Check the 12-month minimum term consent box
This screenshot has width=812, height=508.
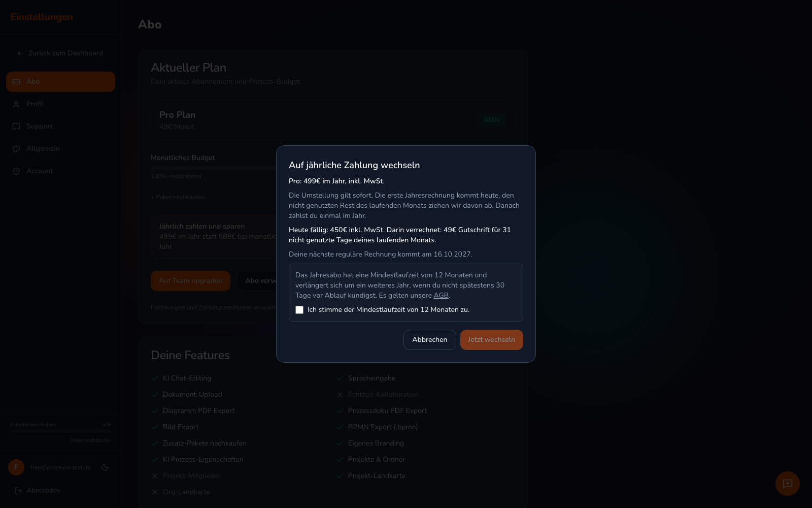[299, 310]
